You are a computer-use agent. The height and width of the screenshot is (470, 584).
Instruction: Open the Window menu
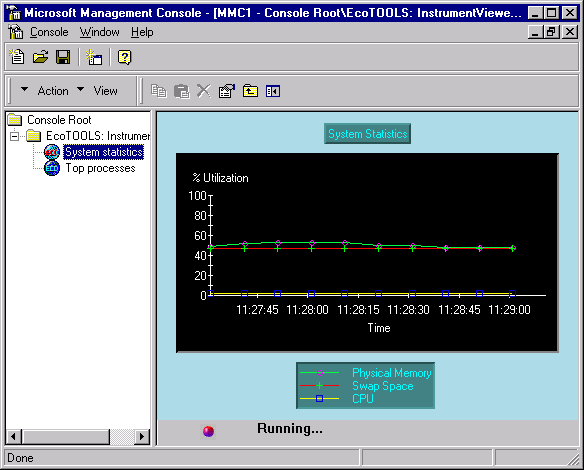point(99,32)
